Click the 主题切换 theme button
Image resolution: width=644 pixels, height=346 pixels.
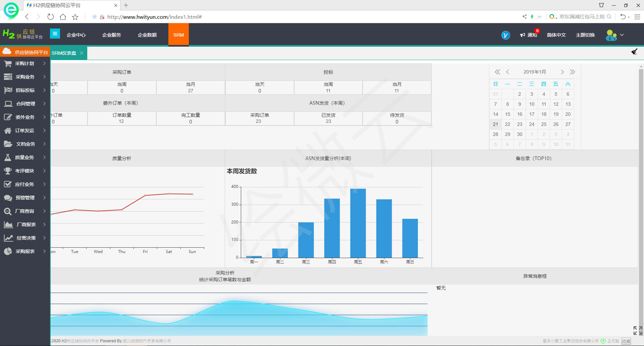[x=585, y=35]
